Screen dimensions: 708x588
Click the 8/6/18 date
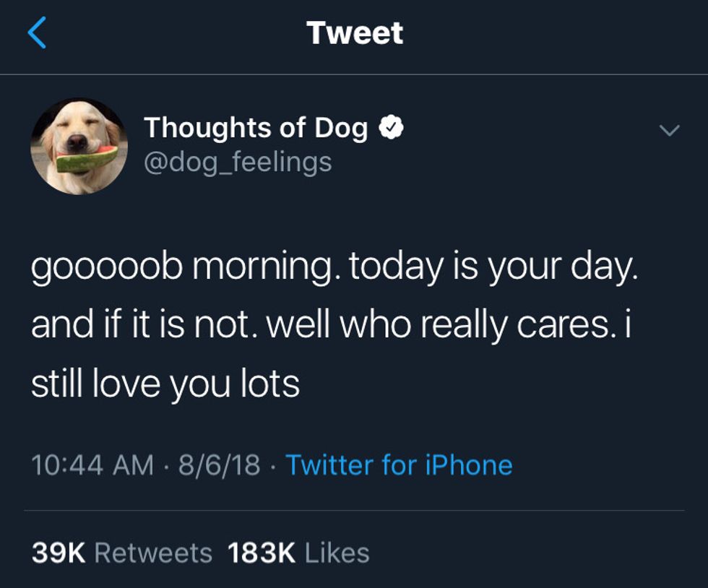coord(220,464)
